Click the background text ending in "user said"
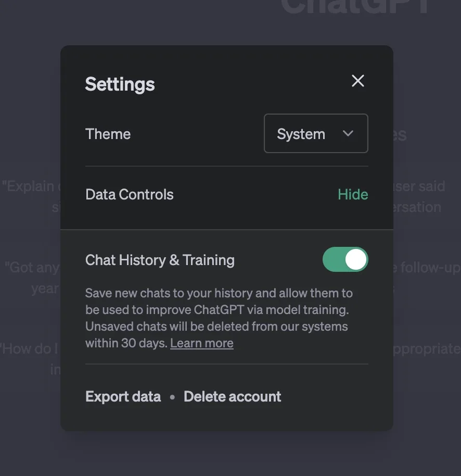 click(x=419, y=186)
